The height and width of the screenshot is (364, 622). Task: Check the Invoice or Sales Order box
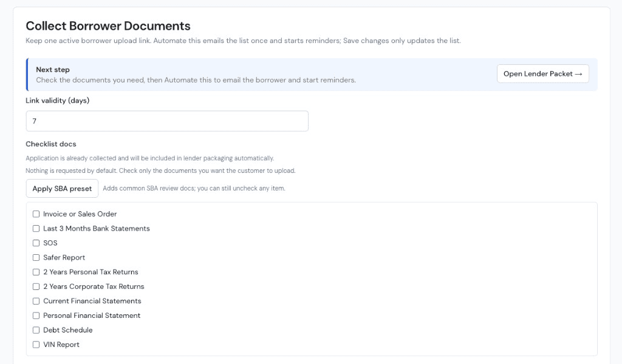point(36,214)
